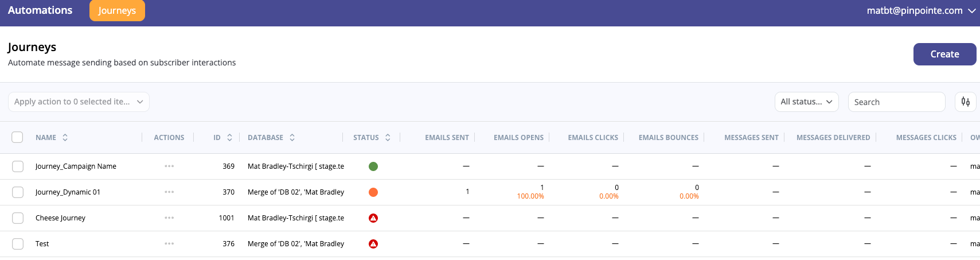Screen dimensions: 980x260
Task: Click the Emails Sent column header
Action: coord(447,138)
